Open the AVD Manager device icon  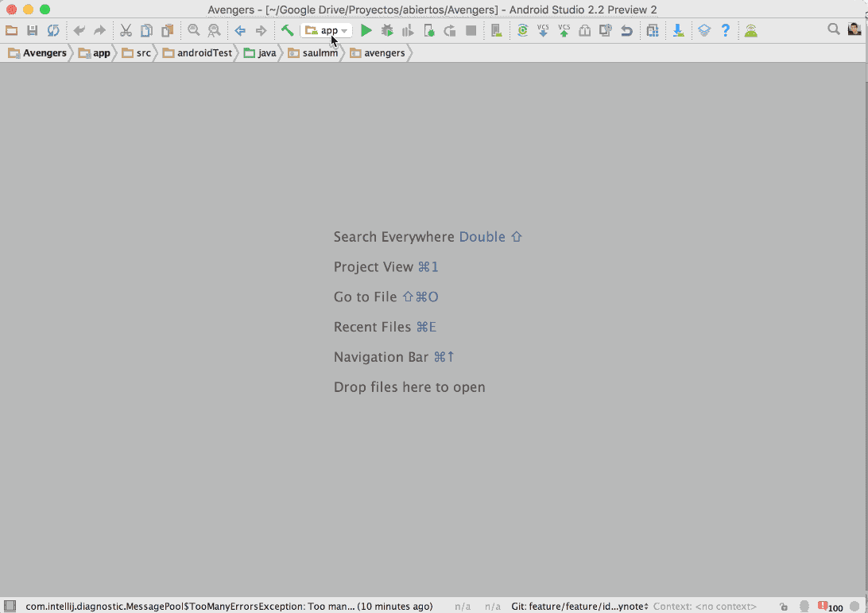(497, 30)
